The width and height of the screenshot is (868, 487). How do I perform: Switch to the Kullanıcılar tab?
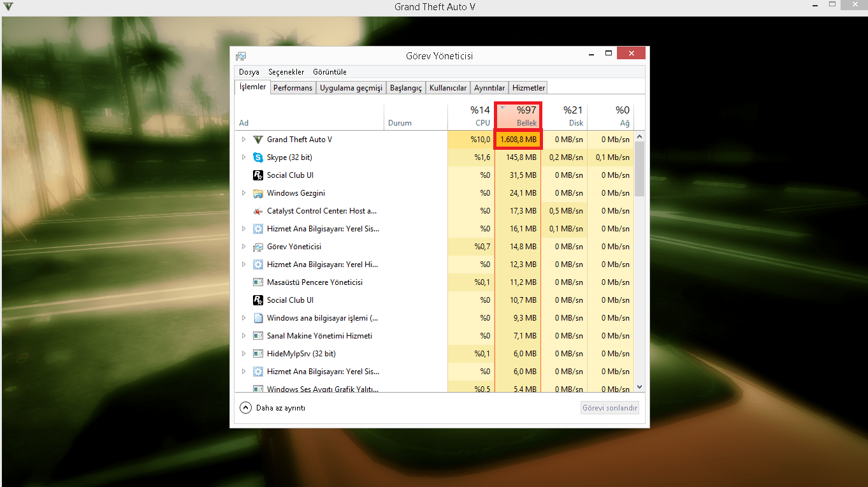[448, 88]
